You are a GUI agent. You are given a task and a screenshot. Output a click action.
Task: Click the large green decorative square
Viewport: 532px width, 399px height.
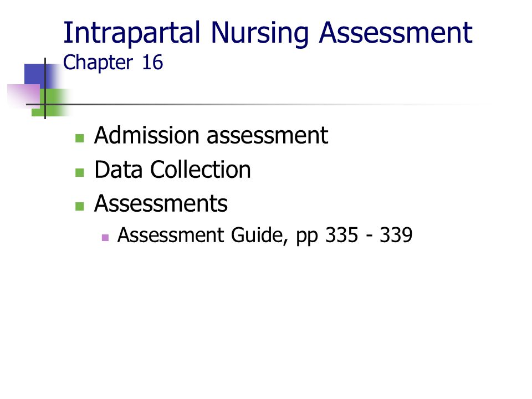tap(52, 103)
